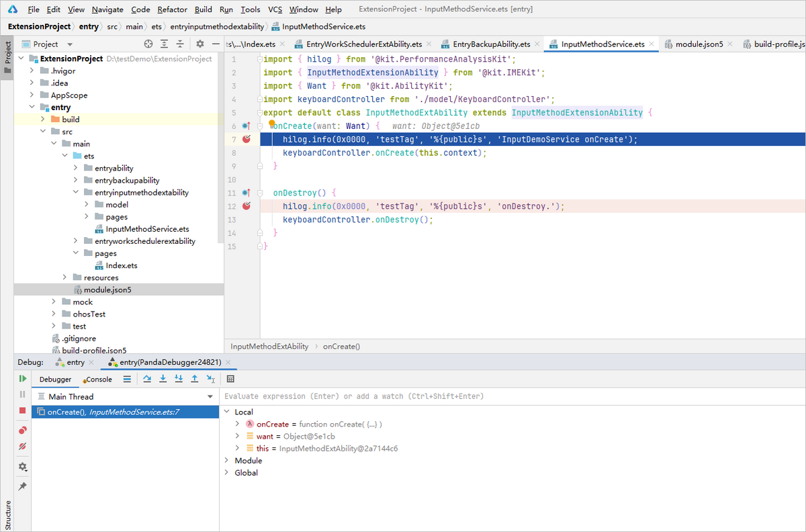Click the Resume Program debug icon
The image size is (806, 532).
click(x=22, y=379)
